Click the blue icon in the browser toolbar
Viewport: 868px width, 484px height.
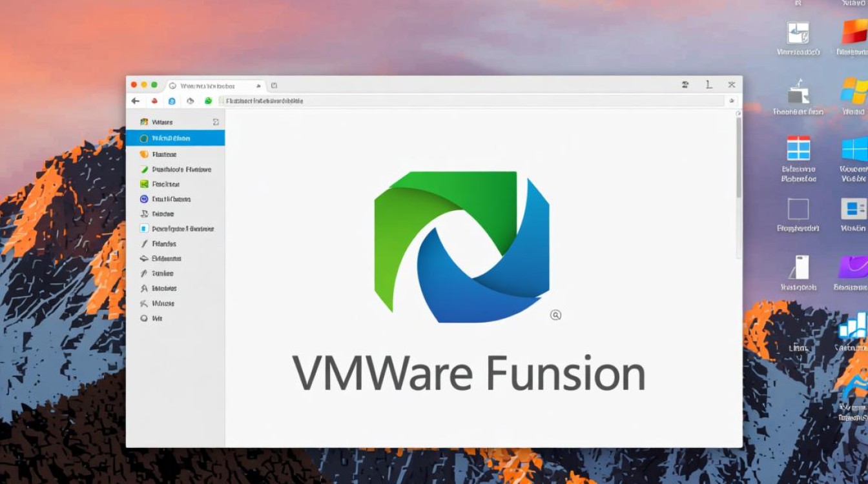coord(172,101)
